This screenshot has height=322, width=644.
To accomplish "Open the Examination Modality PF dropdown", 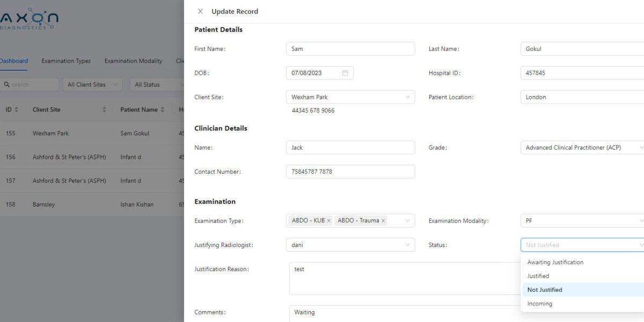I will (582, 220).
